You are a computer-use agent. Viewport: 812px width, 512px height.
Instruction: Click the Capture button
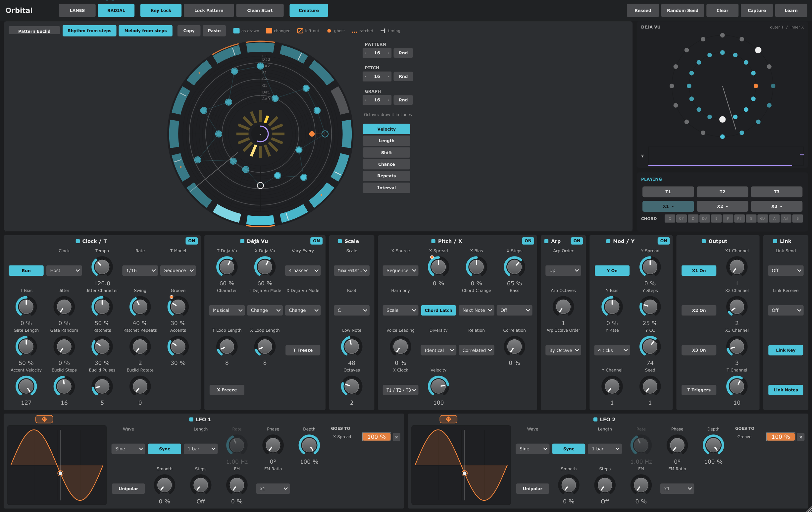757,11
